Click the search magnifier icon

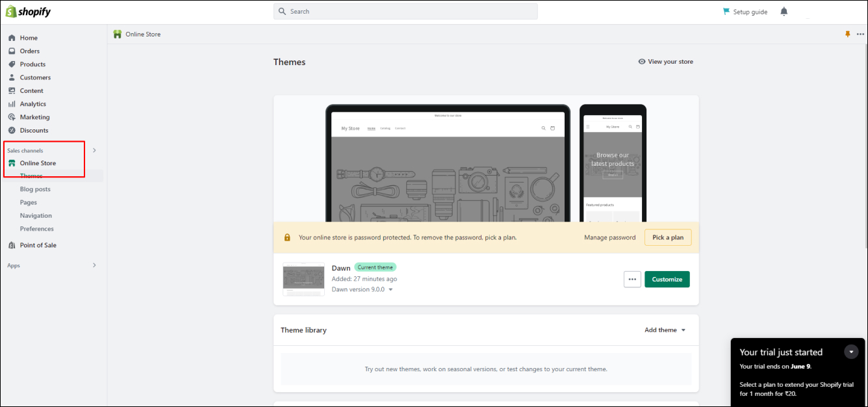point(282,12)
